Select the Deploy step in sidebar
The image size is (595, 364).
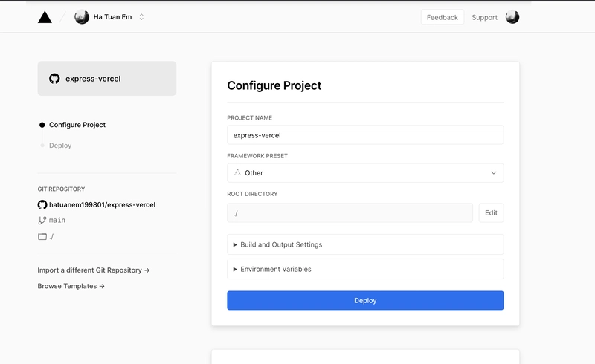(60, 146)
